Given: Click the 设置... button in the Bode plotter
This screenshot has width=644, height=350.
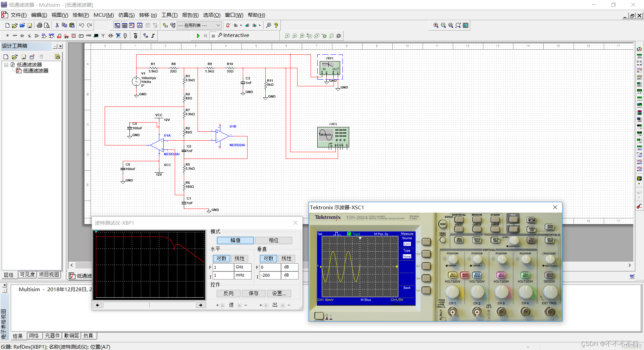Looking at the screenshot, I should (279, 294).
